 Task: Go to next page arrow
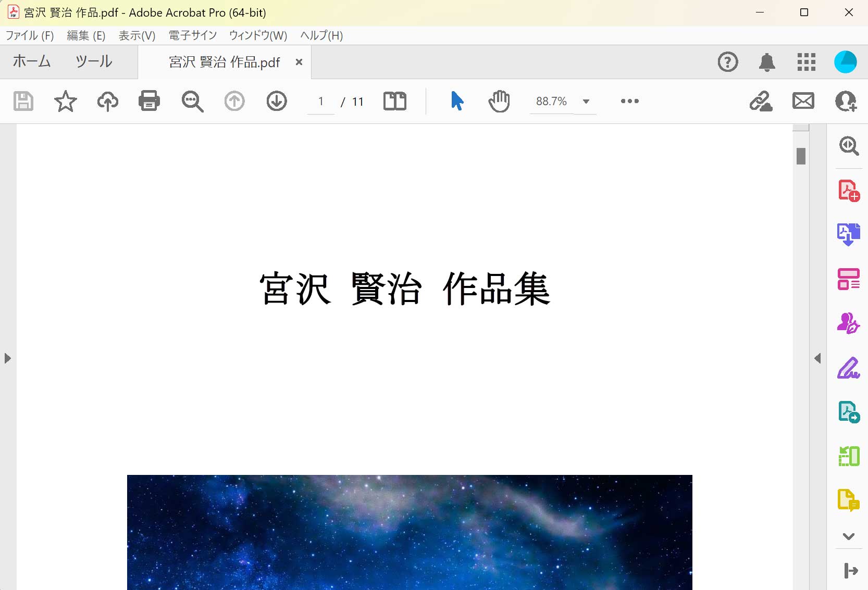[277, 101]
